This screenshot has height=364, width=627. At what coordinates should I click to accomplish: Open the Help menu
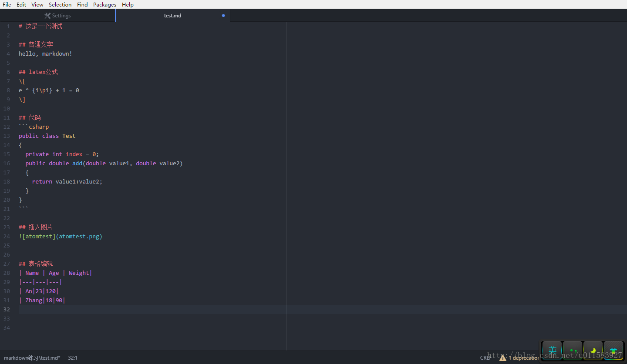pos(128,4)
